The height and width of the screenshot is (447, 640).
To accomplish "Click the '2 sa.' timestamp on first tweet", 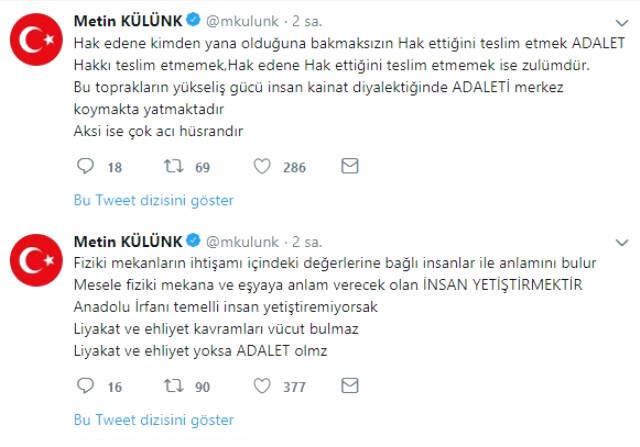I will point(305,21).
